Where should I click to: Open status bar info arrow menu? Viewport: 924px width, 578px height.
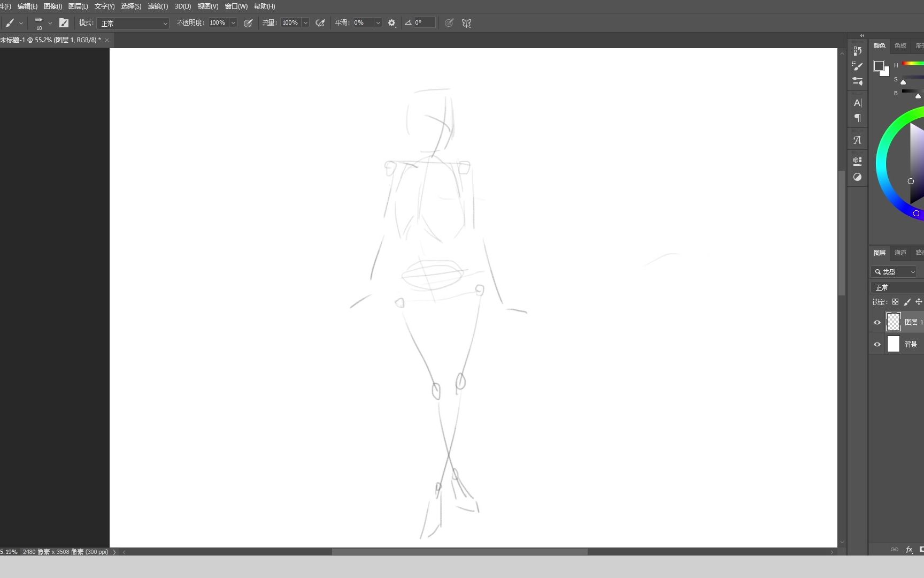coord(114,552)
